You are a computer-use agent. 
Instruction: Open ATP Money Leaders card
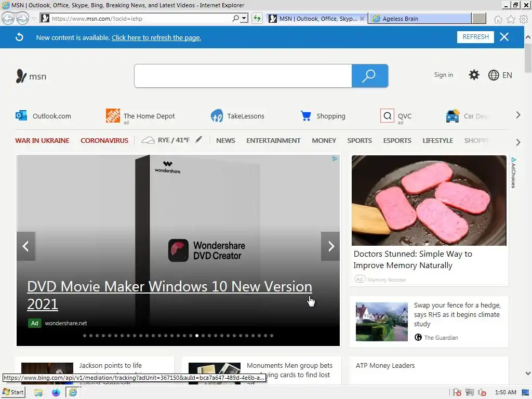coord(385,365)
